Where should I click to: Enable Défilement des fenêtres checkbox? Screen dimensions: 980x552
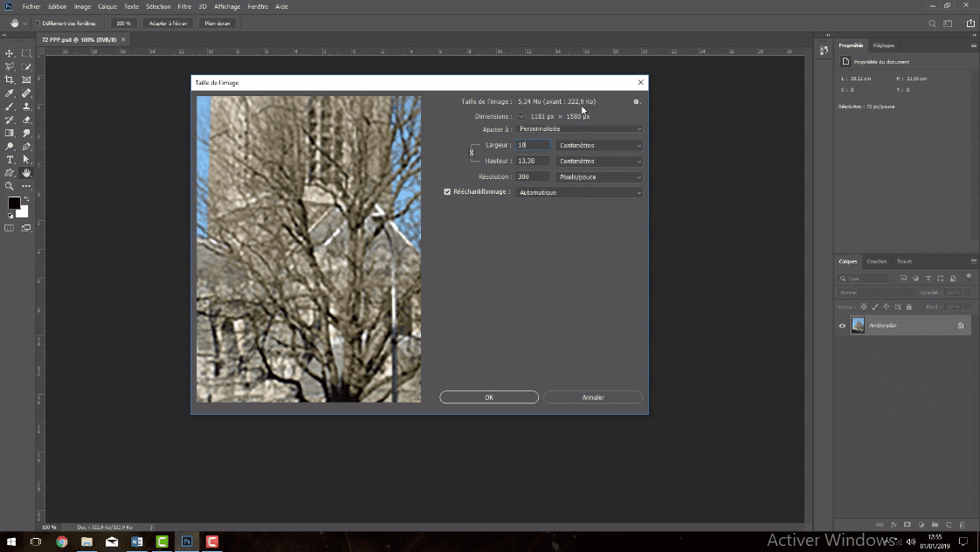38,24
